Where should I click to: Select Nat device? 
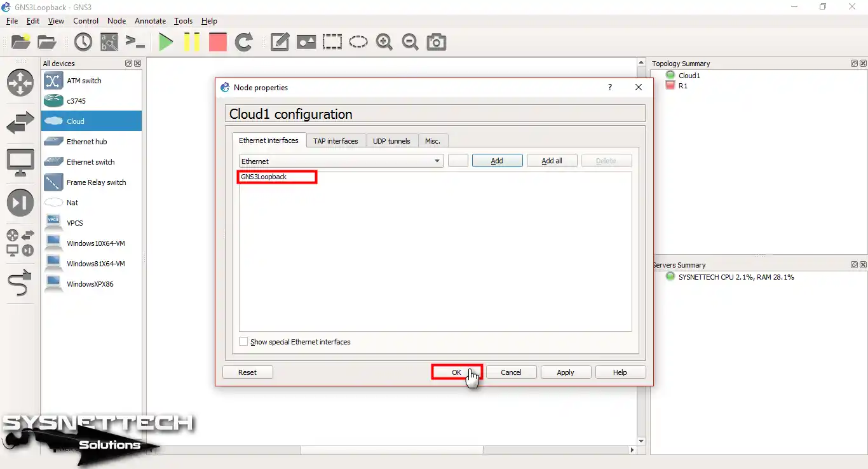coord(92,203)
